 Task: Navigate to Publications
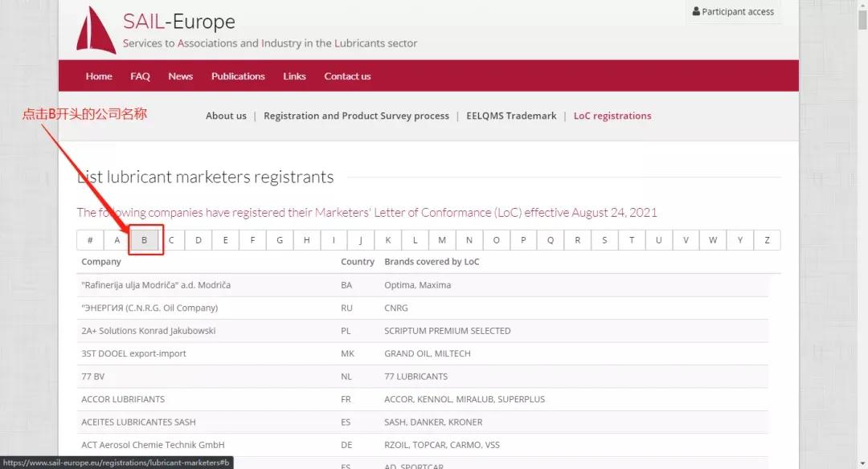coord(238,76)
